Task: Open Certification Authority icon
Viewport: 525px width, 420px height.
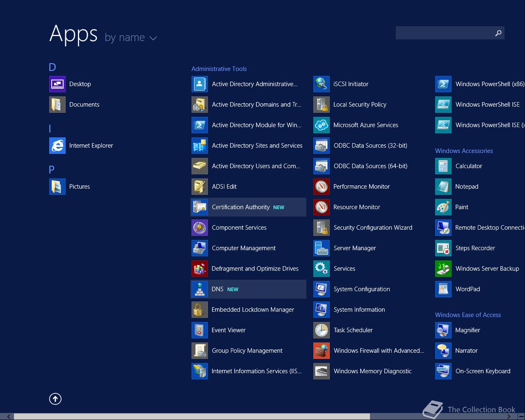Action: pyautogui.click(x=200, y=207)
